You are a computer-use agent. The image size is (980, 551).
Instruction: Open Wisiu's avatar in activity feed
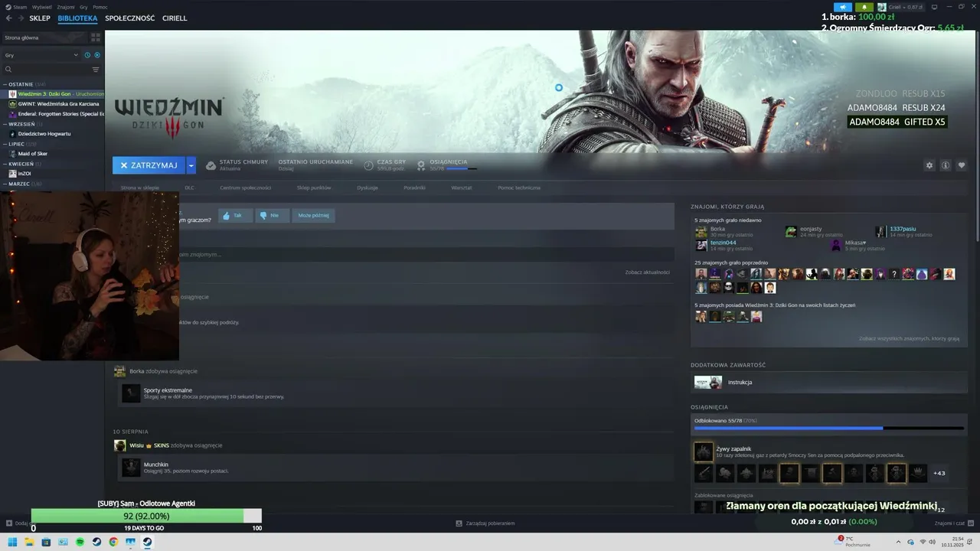(119, 445)
